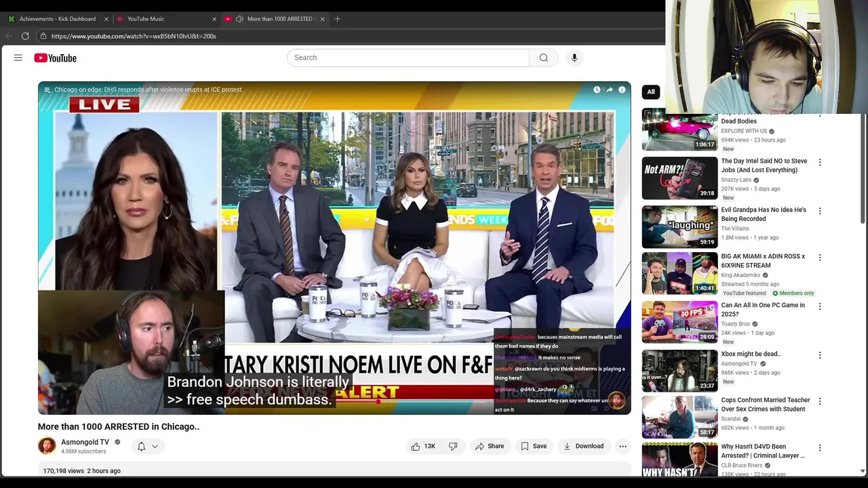Image resolution: width=868 pixels, height=488 pixels.
Task: Open Xbox might be dead video title
Action: coord(751,354)
